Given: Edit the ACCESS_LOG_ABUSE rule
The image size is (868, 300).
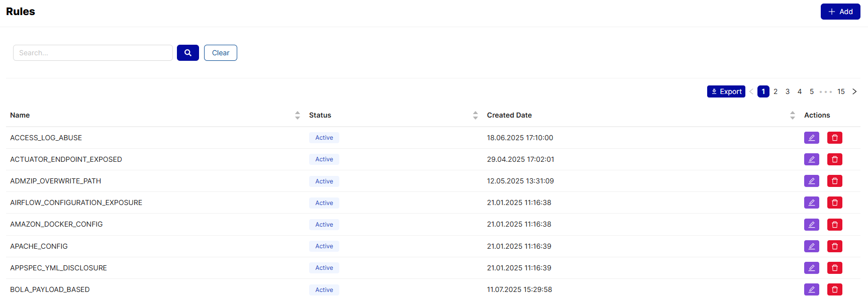Looking at the screenshot, I should point(811,138).
